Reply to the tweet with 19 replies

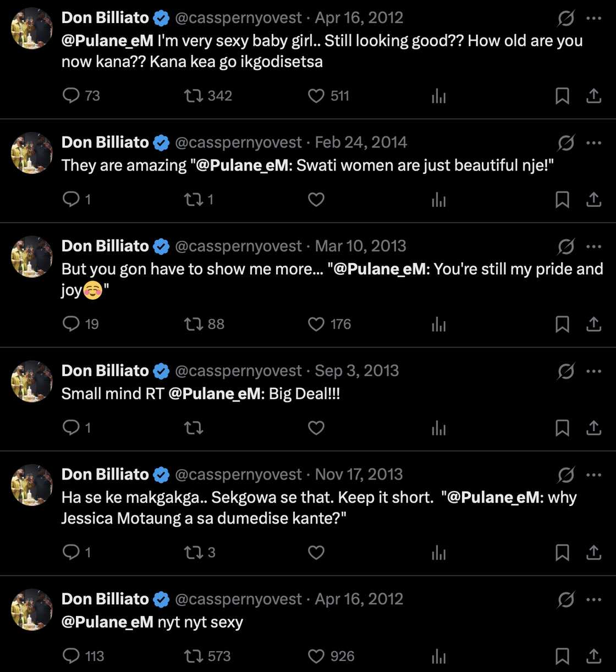coord(71,324)
